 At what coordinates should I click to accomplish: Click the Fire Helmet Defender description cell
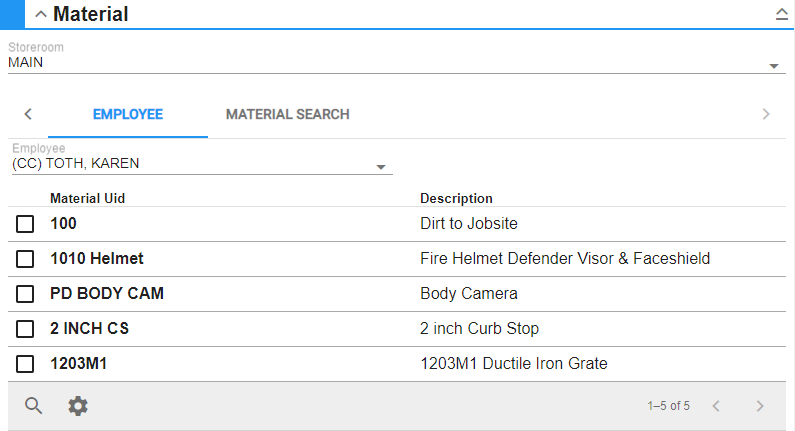(564, 259)
